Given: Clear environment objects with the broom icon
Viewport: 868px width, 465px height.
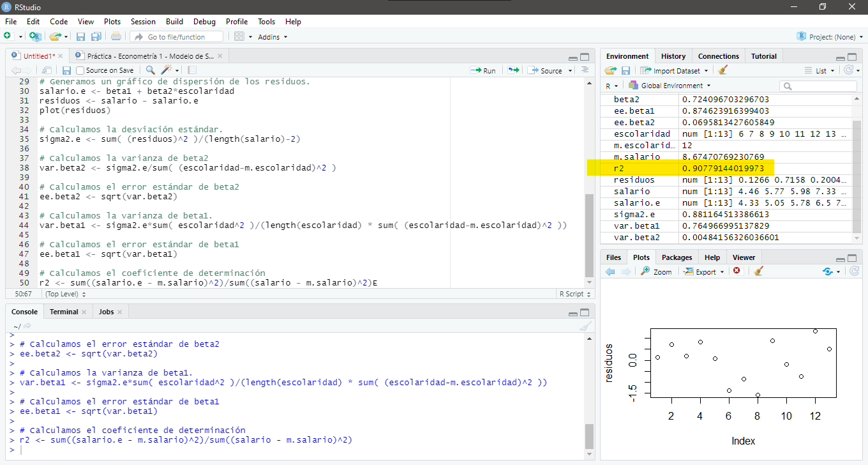Looking at the screenshot, I should click(722, 70).
